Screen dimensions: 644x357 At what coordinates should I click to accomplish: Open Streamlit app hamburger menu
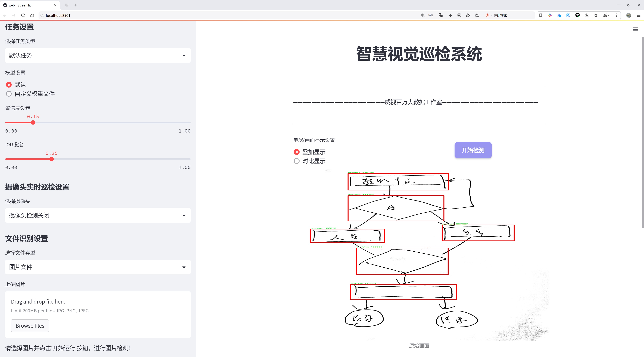point(635,29)
